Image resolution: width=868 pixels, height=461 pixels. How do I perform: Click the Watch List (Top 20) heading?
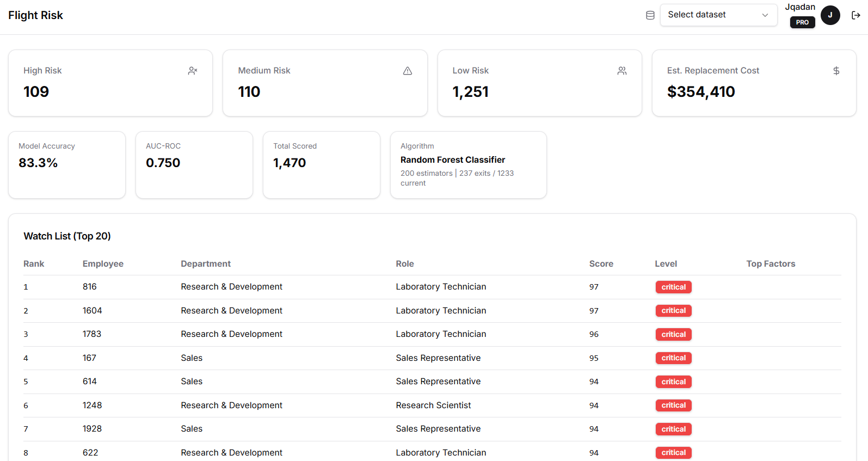point(67,236)
